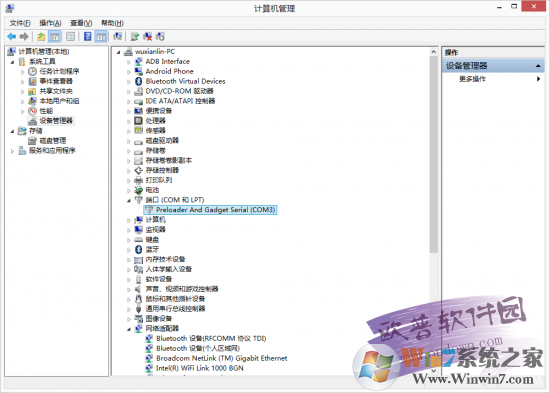Expand the IDE ATA/ATAPI 控制器 arrow
The width and height of the screenshot is (550, 393).
129,102
